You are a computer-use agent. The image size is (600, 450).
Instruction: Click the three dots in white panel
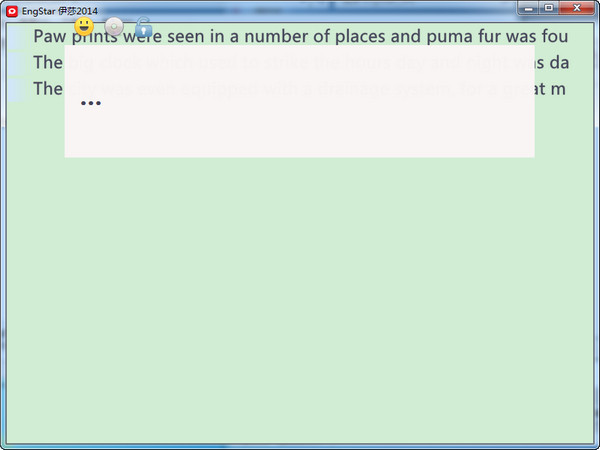(90, 103)
